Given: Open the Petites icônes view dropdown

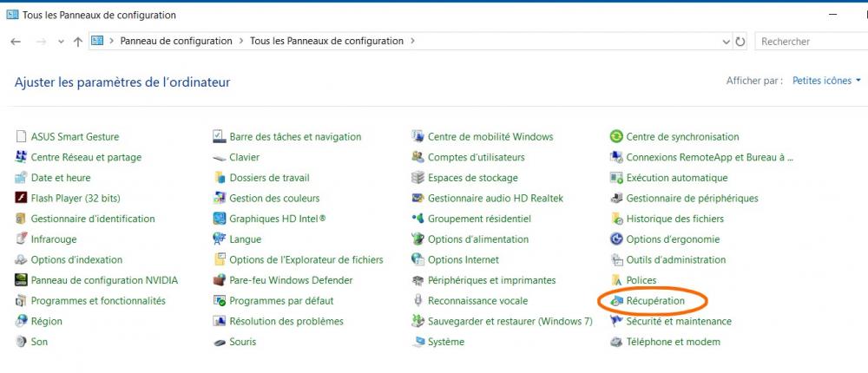Looking at the screenshot, I should (826, 81).
